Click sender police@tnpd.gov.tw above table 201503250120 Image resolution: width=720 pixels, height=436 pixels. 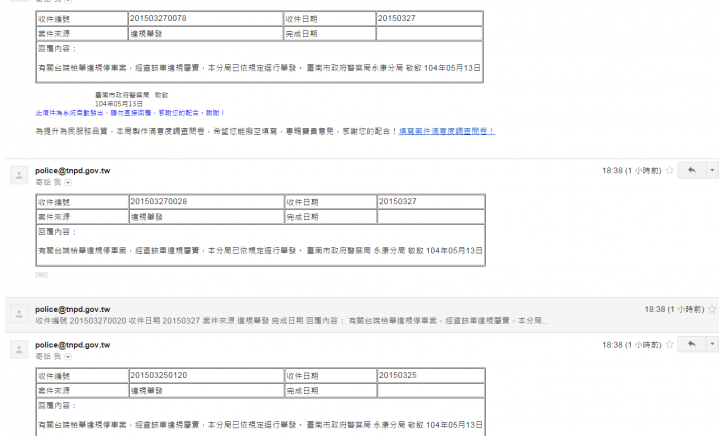click(x=73, y=345)
